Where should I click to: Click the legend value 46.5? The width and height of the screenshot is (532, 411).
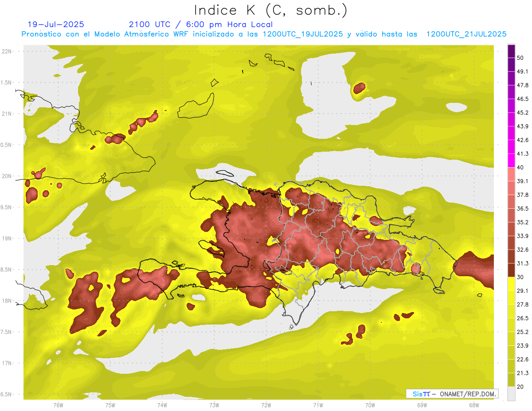click(522, 99)
